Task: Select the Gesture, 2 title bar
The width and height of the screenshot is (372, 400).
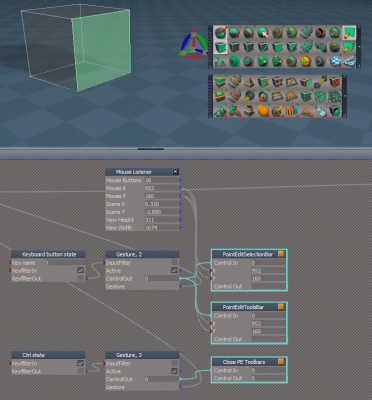Action: click(142, 254)
